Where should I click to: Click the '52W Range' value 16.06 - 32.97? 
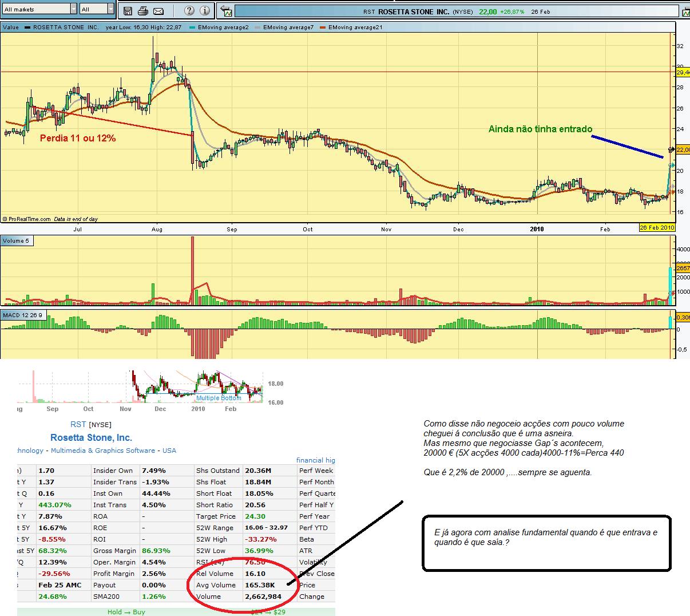pyautogui.click(x=267, y=528)
